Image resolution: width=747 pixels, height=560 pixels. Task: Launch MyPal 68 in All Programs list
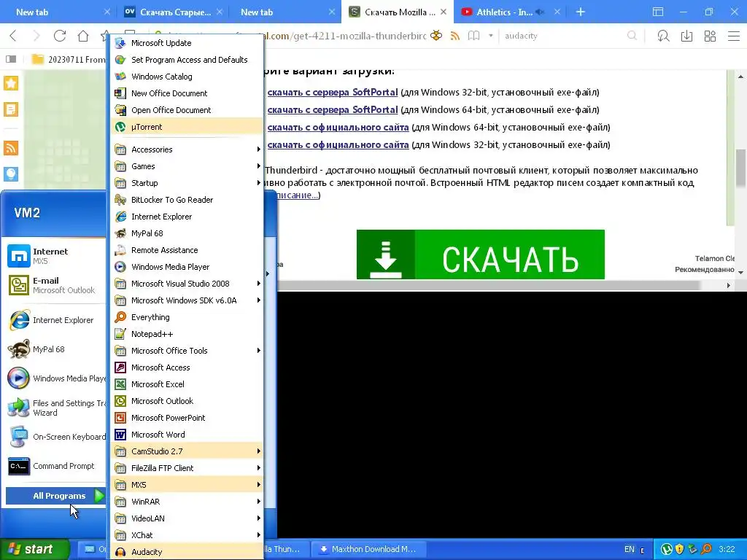pyautogui.click(x=187, y=233)
